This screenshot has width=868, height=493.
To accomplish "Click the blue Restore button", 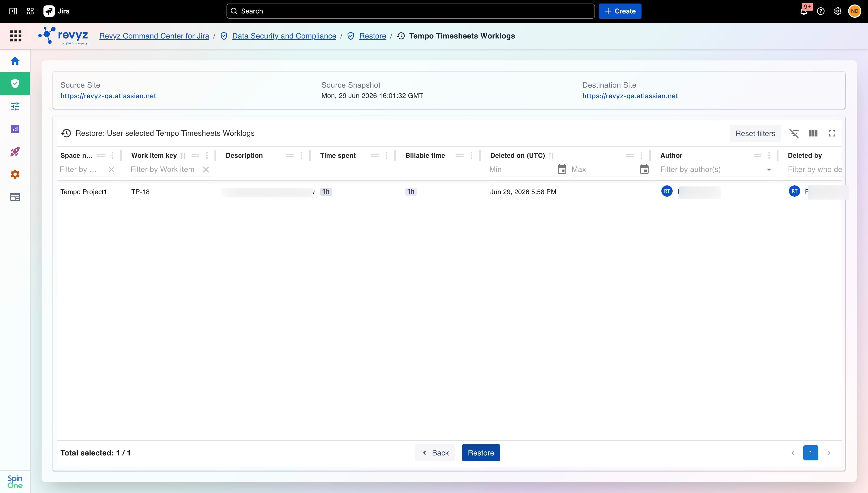I will tap(481, 453).
